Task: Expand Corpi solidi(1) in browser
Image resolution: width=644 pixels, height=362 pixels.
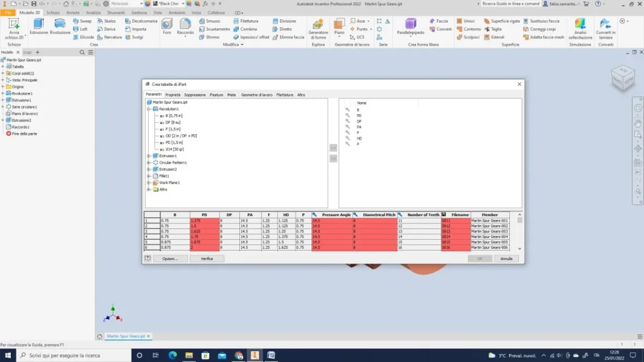Action: 3,74
